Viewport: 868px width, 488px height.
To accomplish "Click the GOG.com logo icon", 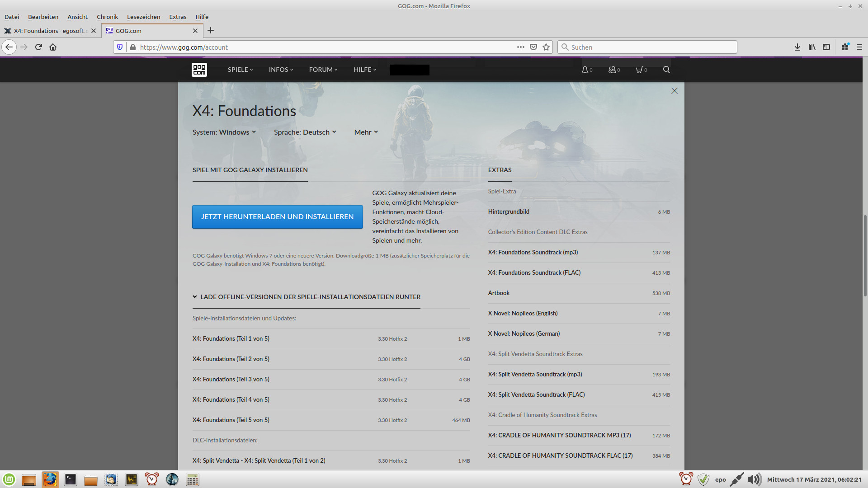I will [199, 70].
